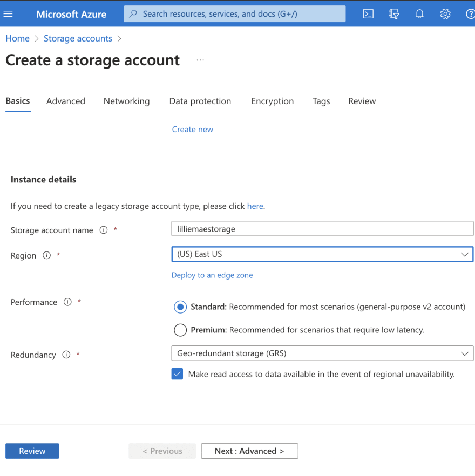
Task: Open the Directories and subscriptions filter icon
Action: click(x=394, y=14)
